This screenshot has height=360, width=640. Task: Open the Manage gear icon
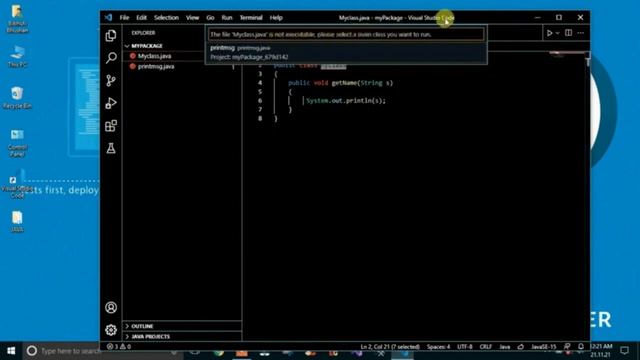[x=111, y=330]
